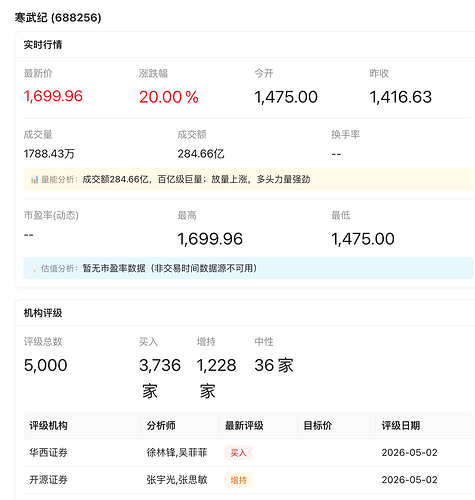Click the 换手率 label

[345, 135]
